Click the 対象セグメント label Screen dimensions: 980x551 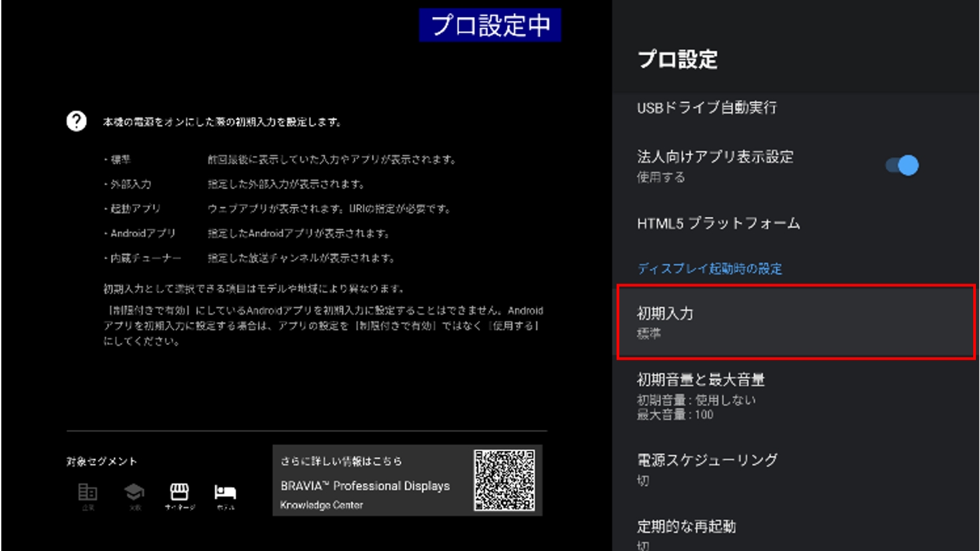[102, 461]
